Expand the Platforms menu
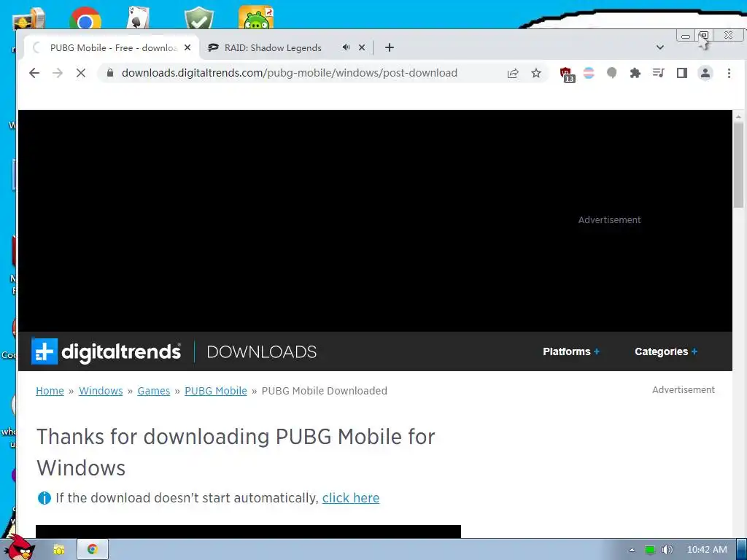Image resolution: width=747 pixels, height=560 pixels. (571, 351)
